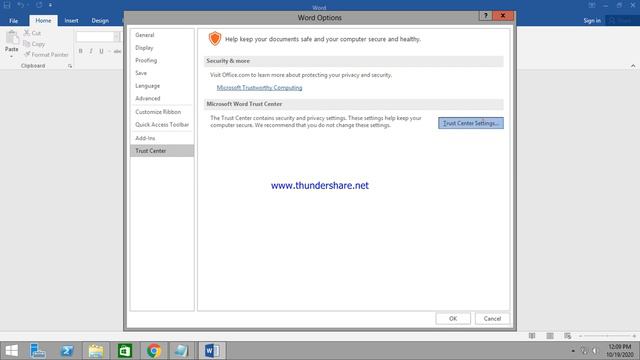Viewport: 640px width, 360px height.
Task: Open Server Manager from taskbar
Action: coord(37,351)
